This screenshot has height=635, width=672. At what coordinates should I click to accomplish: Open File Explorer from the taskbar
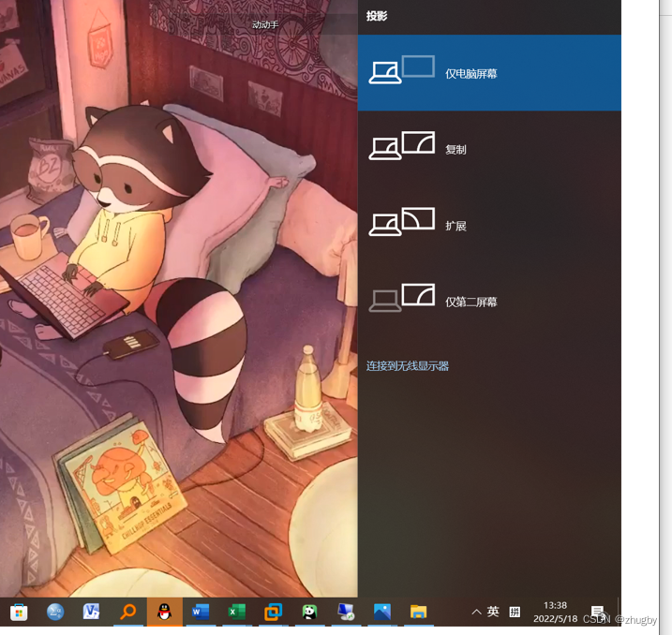[418, 613]
